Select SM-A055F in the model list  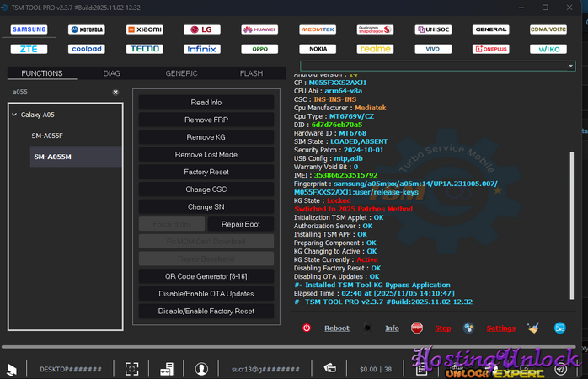tap(47, 136)
